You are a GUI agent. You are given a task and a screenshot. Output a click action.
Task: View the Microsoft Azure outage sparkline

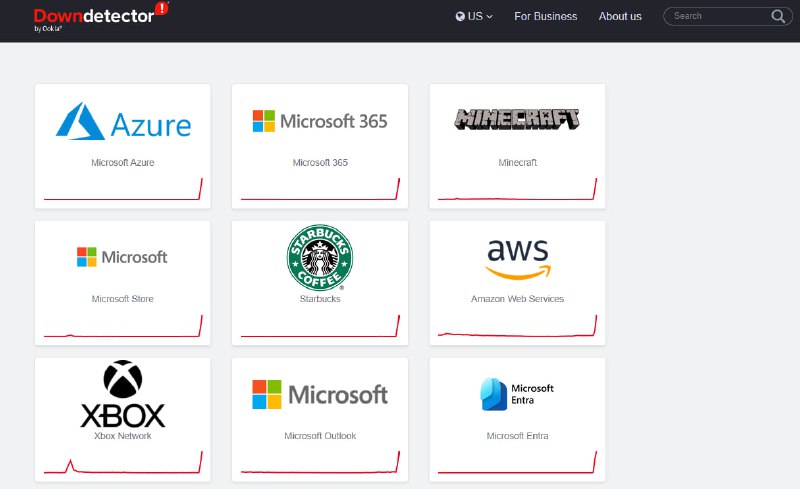tap(123, 189)
